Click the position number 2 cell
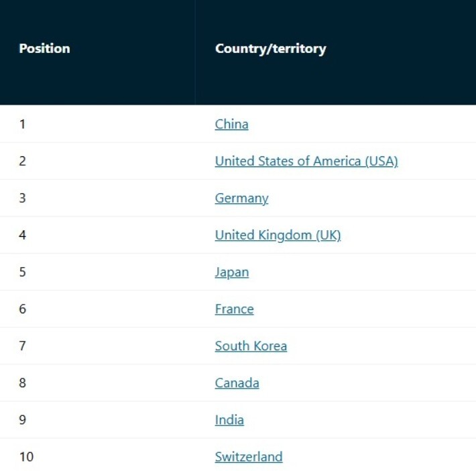This screenshot has height=471, width=476. click(23, 161)
